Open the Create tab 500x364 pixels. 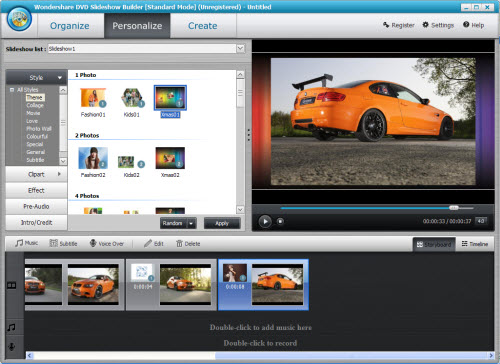coord(203,26)
